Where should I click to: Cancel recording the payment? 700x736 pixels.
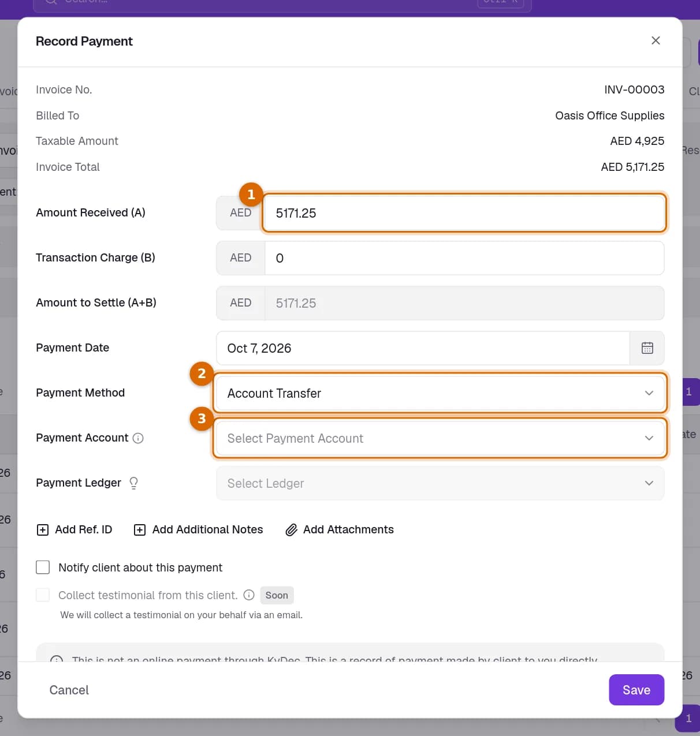(69, 690)
